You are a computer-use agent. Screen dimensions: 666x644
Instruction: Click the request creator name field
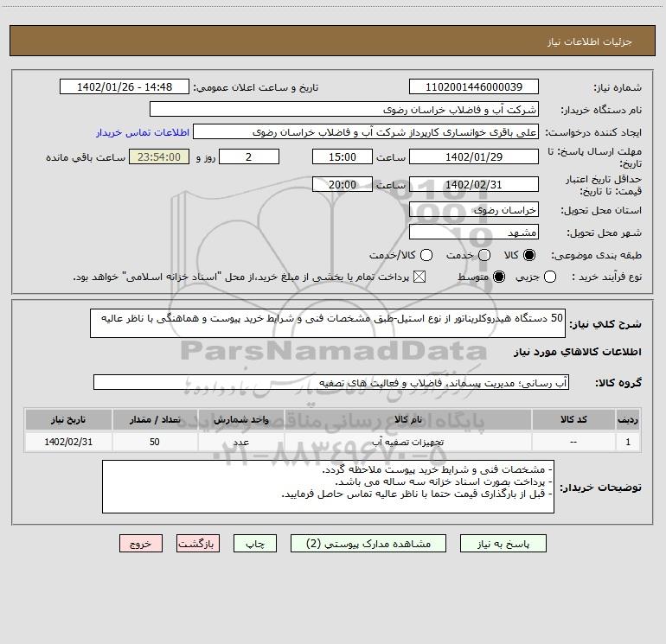click(366, 132)
